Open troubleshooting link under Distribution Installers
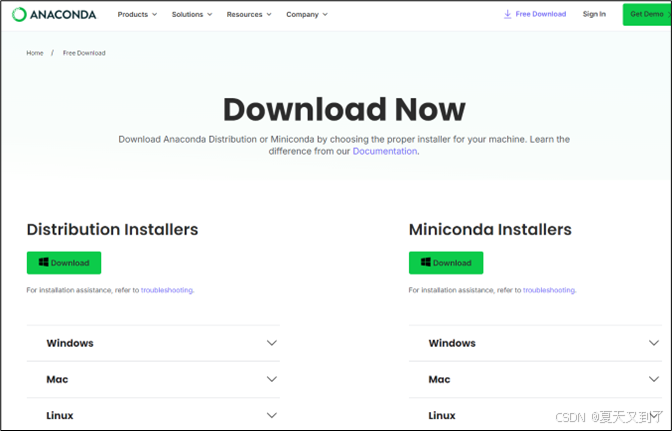The image size is (672, 431). tap(167, 290)
